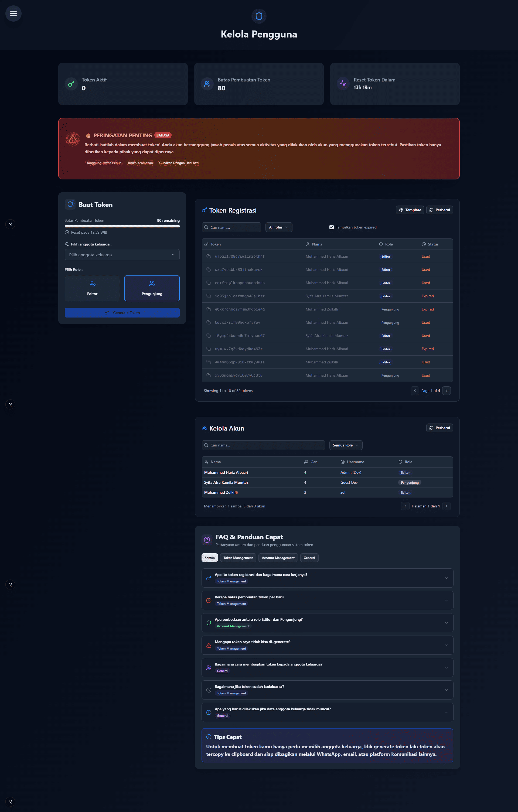Click the info icon next to Tips Cepat
The height and width of the screenshot is (812, 518).
tap(209, 737)
